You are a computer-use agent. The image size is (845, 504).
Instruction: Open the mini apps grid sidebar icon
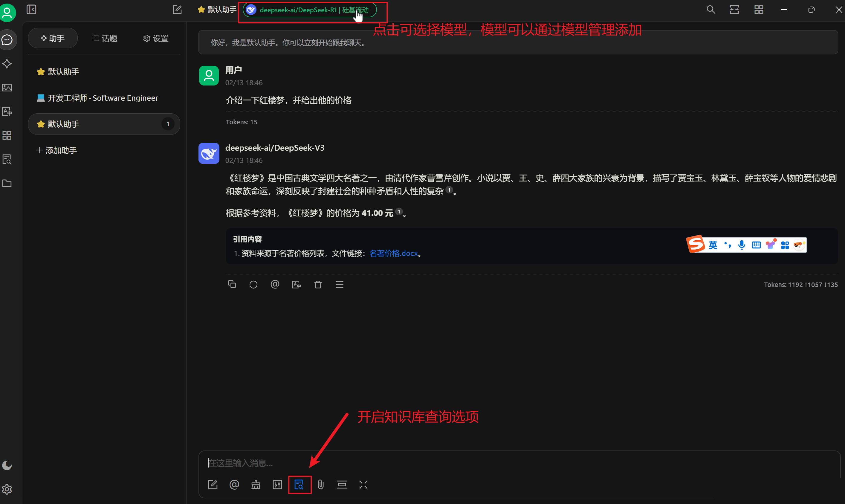coord(7,135)
